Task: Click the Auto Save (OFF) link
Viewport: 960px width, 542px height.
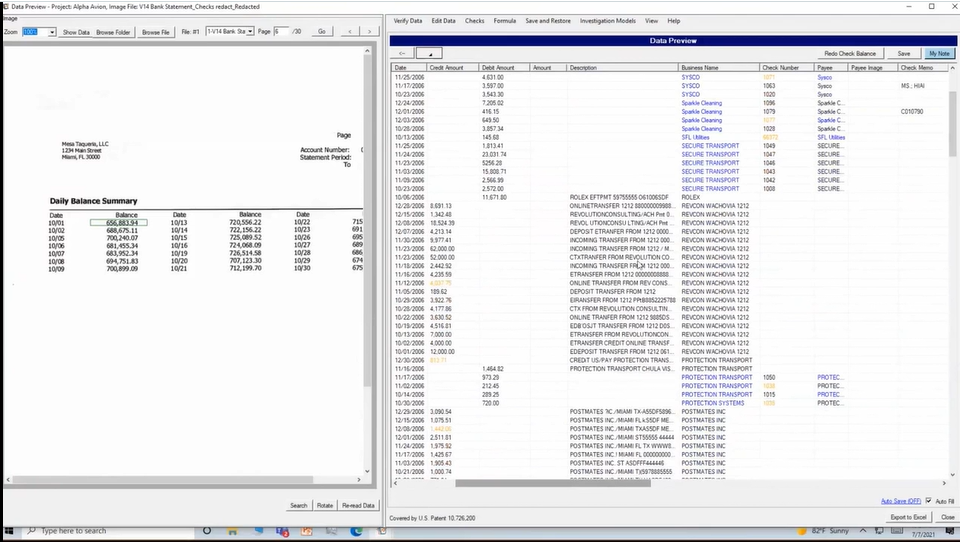Action: pyautogui.click(x=901, y=501)
